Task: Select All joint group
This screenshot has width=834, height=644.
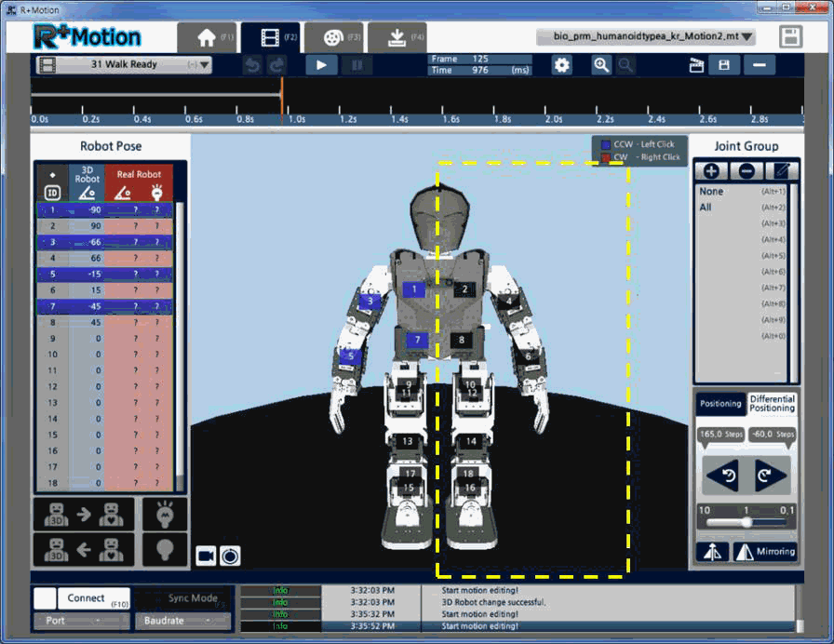Action: click(x=742, y=208)
